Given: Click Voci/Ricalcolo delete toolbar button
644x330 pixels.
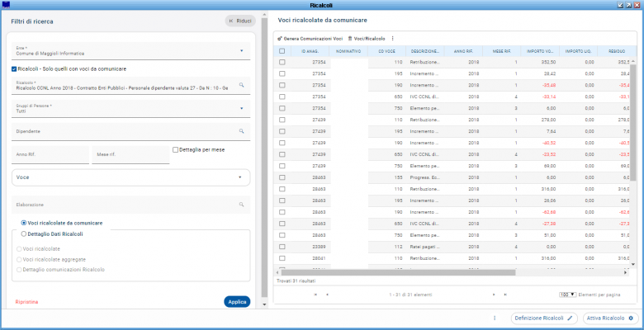Looking at the screenshot, I should point(367,39).
